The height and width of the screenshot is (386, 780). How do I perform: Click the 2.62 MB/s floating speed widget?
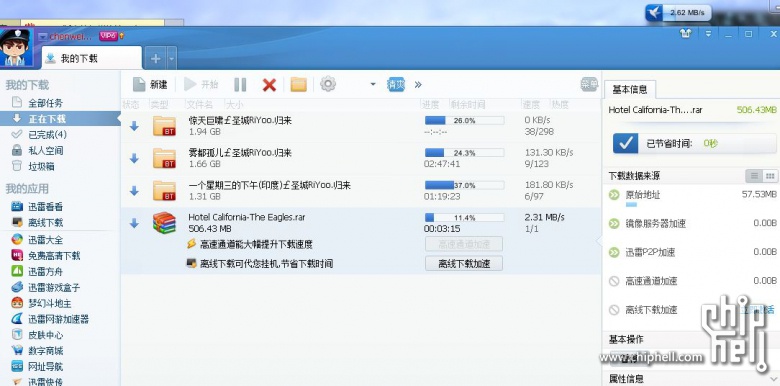point(678,13)
